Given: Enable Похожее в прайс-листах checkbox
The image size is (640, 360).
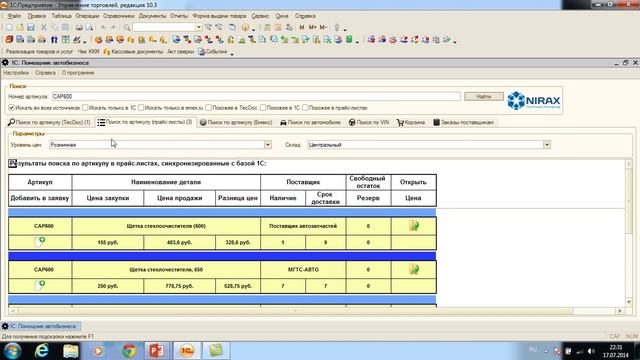Looking at the screenshot, I should pos(305,108).
